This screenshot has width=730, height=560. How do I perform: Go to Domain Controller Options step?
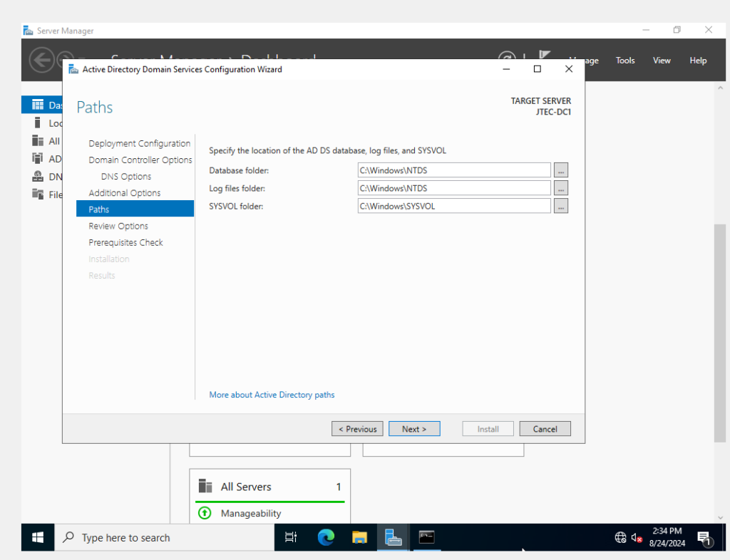[140, 160]
